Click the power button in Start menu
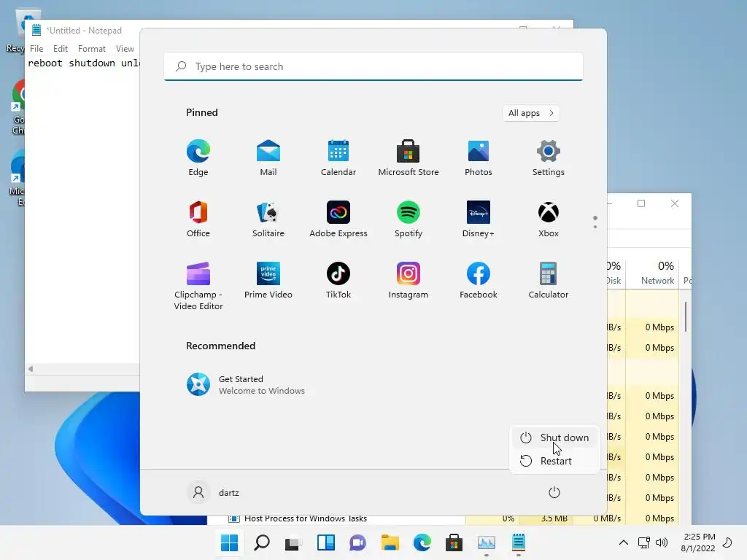This screenshot has width=747, height=560. coord(554,492)
